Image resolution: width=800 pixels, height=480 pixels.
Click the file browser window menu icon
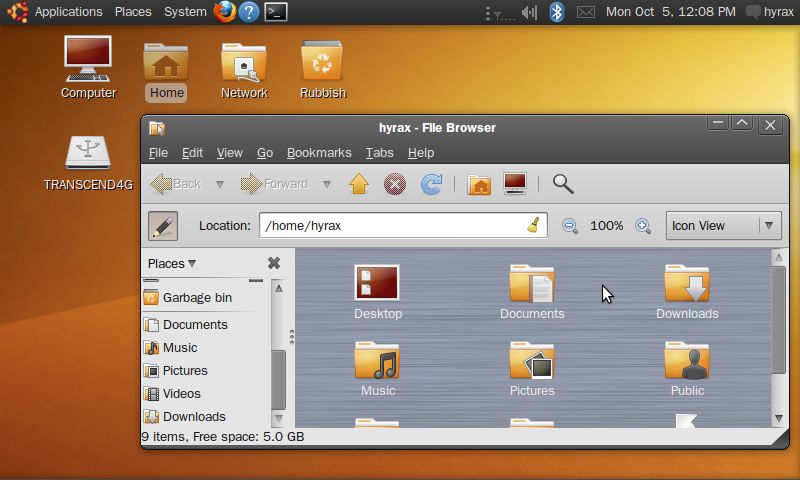click(157, 128)
